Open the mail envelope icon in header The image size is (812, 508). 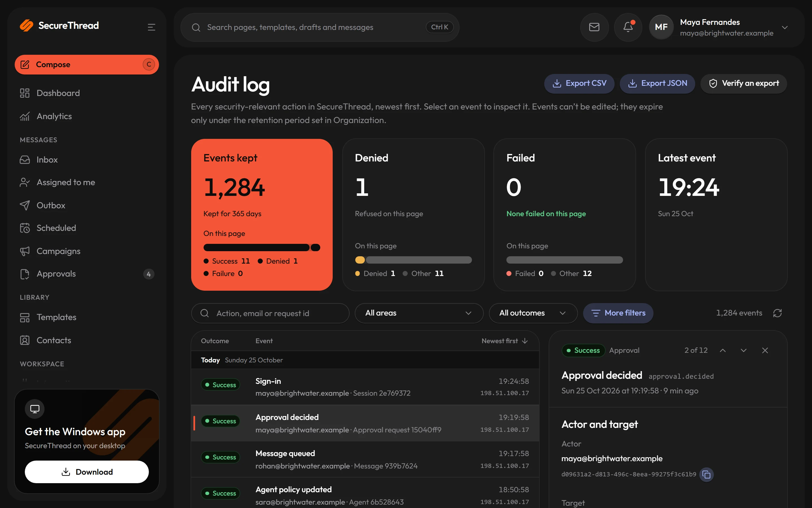(594, 27)
